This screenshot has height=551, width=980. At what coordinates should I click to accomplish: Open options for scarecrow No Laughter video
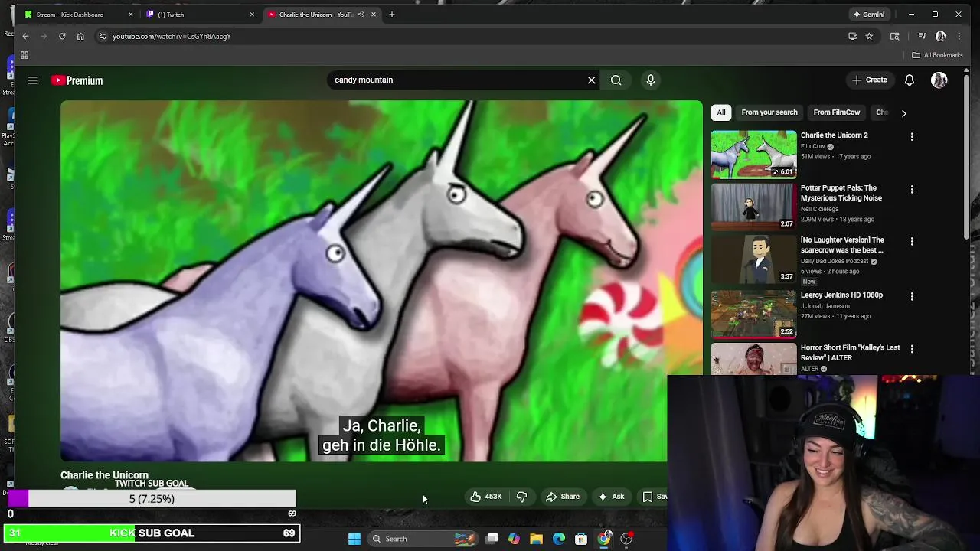pyautogui.click(x=912, y=241)
